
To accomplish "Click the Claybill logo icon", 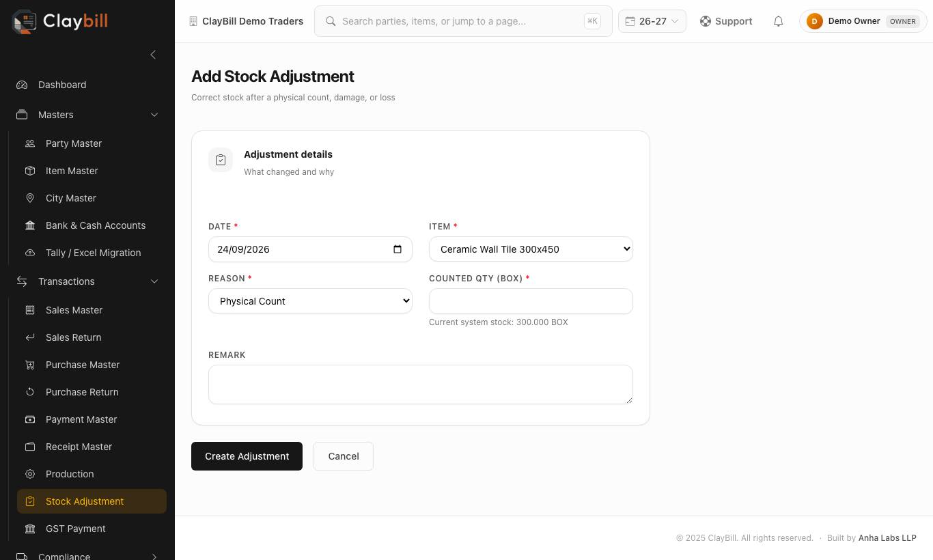I will point(25,21).
